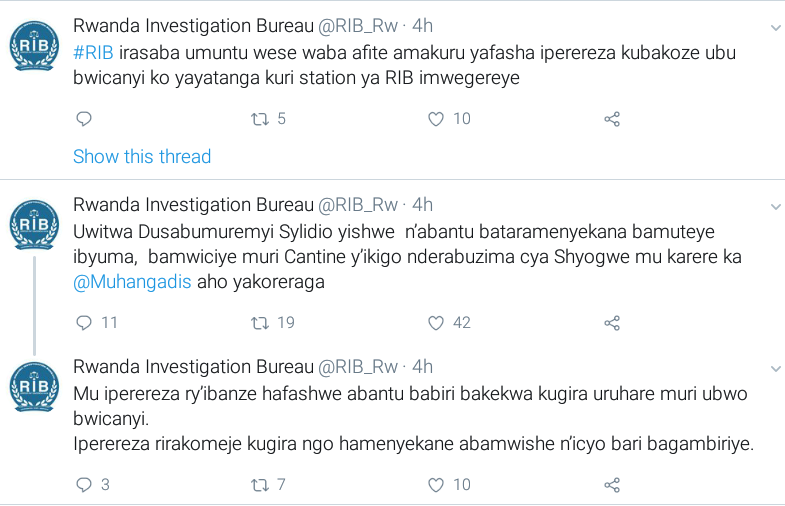Reply to the Dusabumuremyi Sylidio tweet
Viewport: 785px width, 506px height.
tap(84, 323)
